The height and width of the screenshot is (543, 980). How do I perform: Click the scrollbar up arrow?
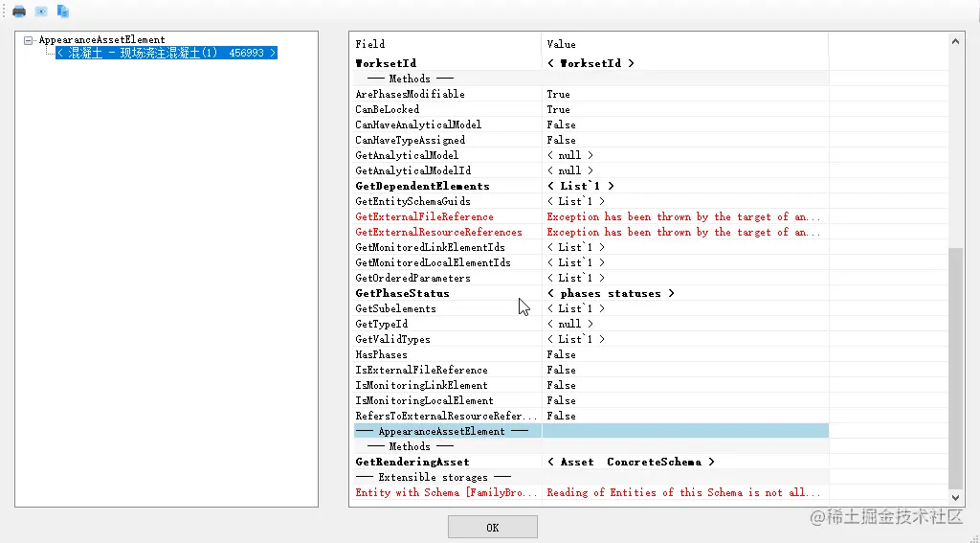[957, 39]
